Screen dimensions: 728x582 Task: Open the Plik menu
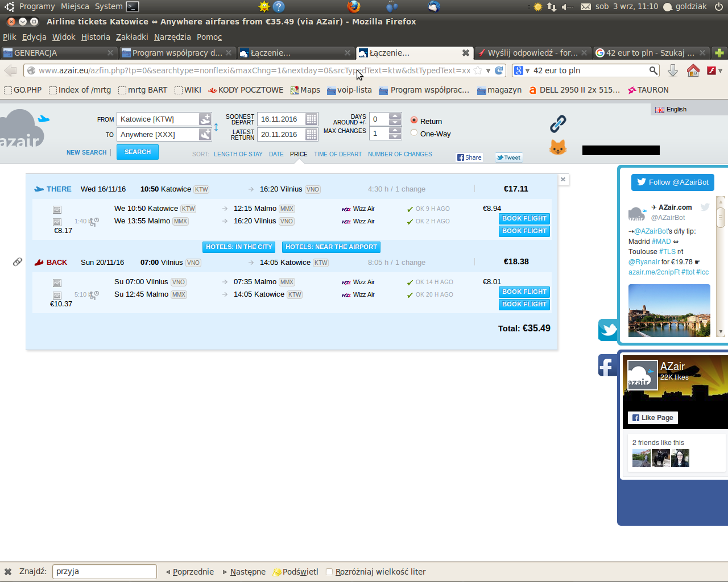pos(10,37)
